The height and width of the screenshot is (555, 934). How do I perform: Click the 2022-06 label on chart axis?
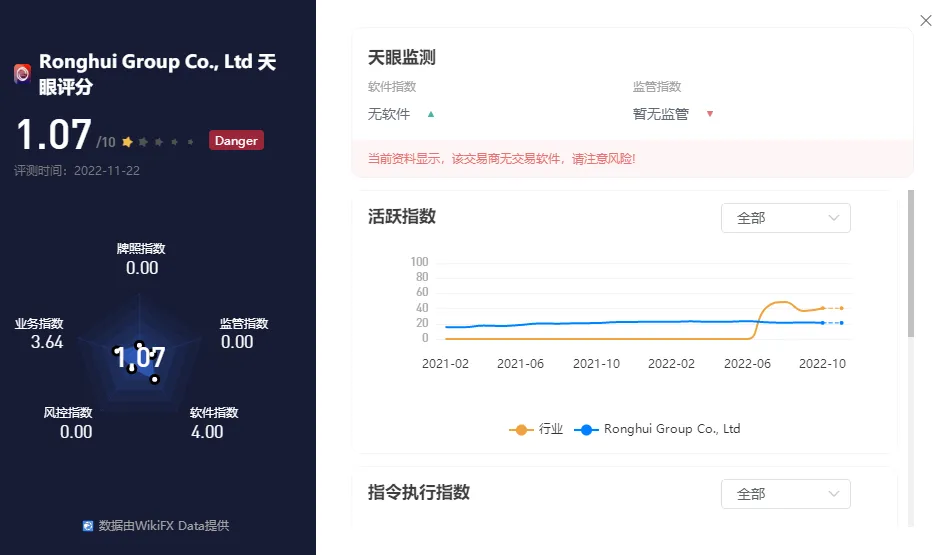[747, 364]
